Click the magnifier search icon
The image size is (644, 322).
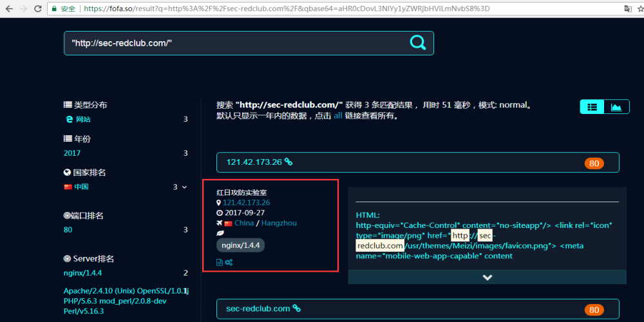(418, 43)
